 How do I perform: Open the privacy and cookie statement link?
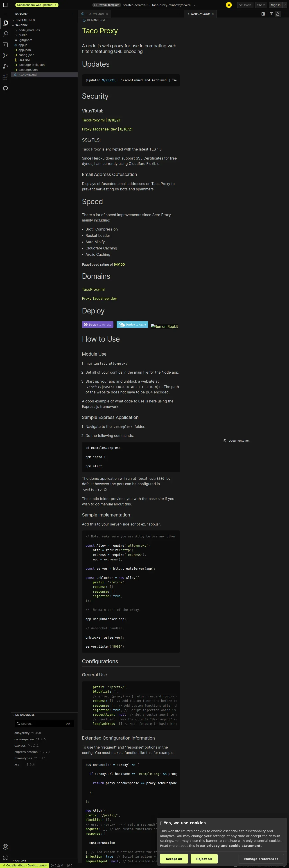tap(234, 845)
